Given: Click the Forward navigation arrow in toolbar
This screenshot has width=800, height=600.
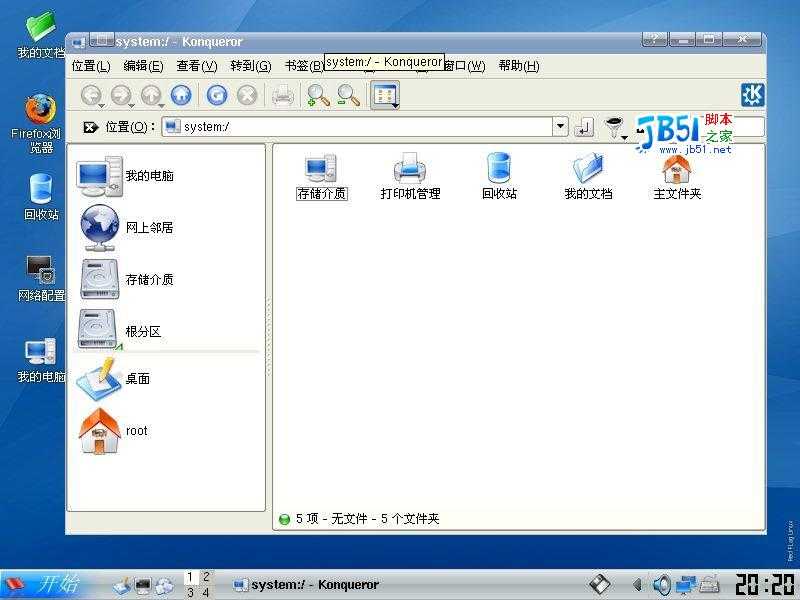Looking at the screenshot, I should tap(121, 95).
